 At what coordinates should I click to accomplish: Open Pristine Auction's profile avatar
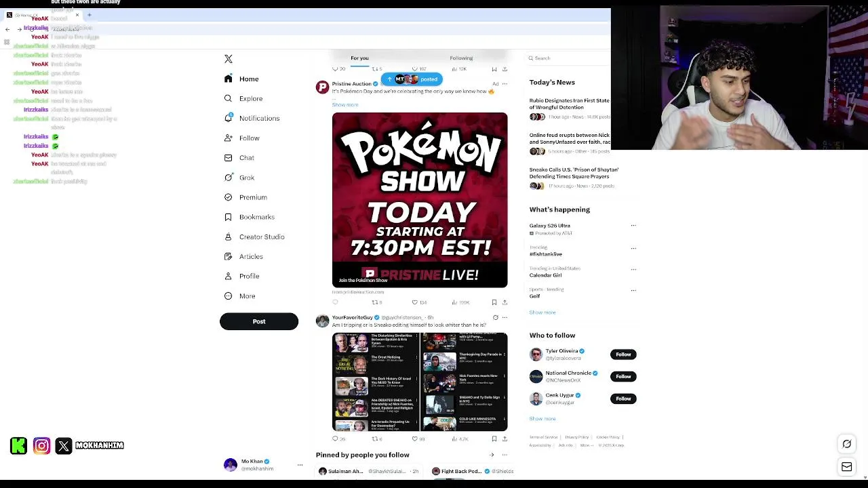click(x=323, y=87)
